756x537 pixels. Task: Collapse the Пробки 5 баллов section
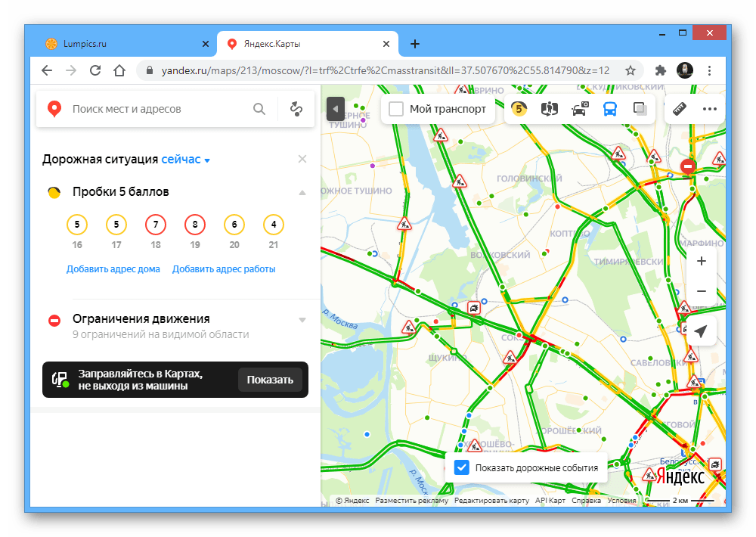tap(302, 193)
